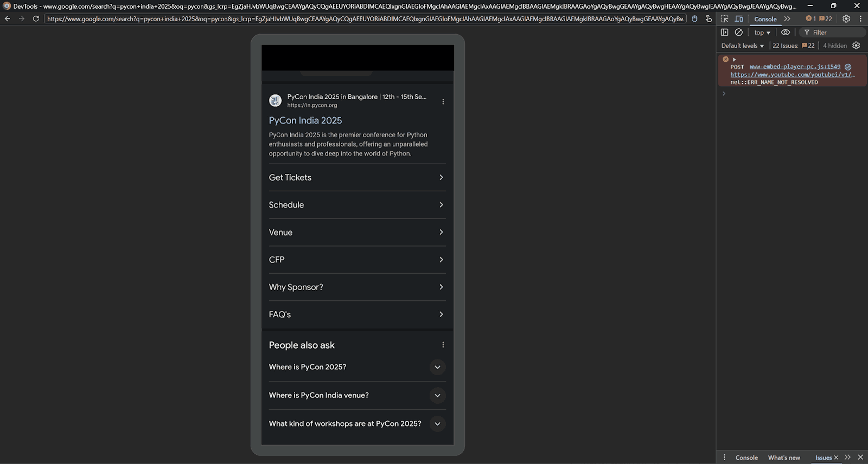Clear the console
The width and height of the screenshot is (868, 464).
point(739,33)
